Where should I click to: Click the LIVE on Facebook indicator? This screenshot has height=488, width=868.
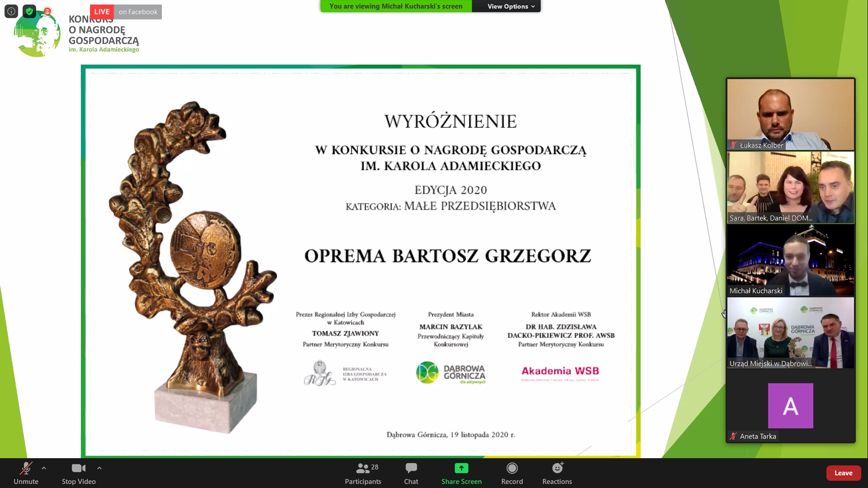[x=126, y=12]
